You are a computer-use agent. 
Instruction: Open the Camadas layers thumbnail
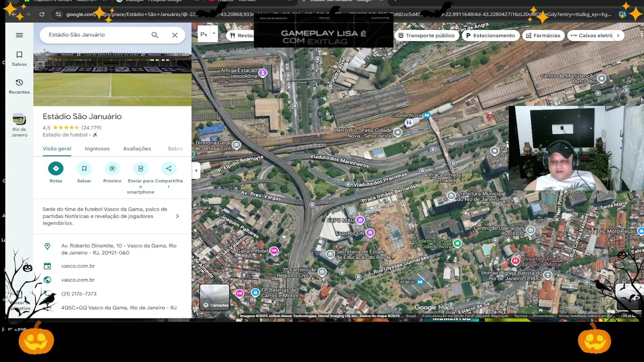215,297
